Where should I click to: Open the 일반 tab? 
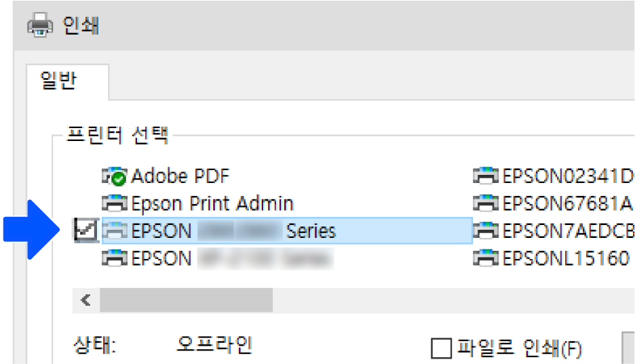tap(59, 81)
